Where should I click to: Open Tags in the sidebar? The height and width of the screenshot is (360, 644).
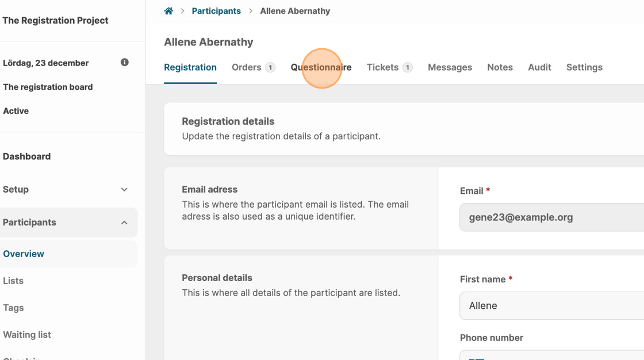coord(13,308)
